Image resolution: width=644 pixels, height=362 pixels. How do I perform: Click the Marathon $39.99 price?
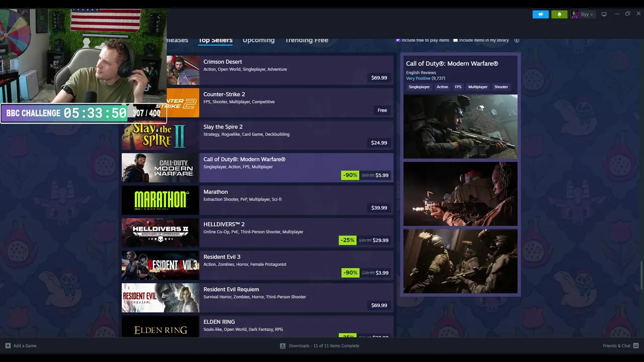(379, 208)
